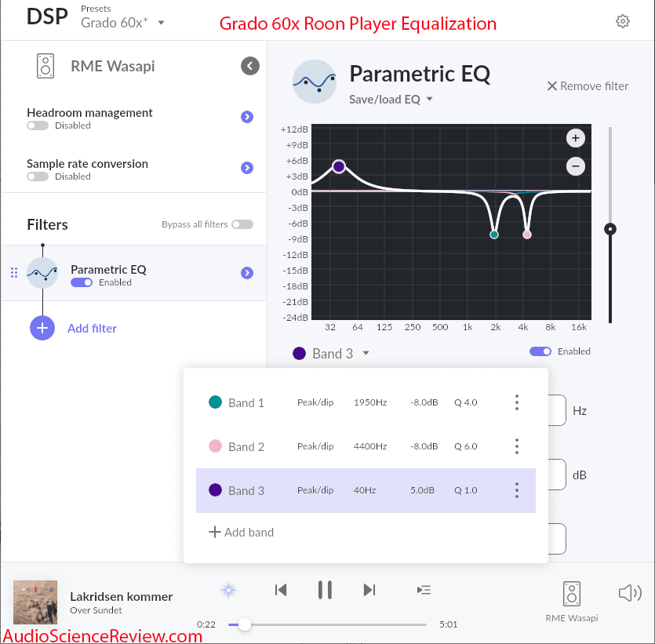Click Band 2 pink color dot

(215, 446)
